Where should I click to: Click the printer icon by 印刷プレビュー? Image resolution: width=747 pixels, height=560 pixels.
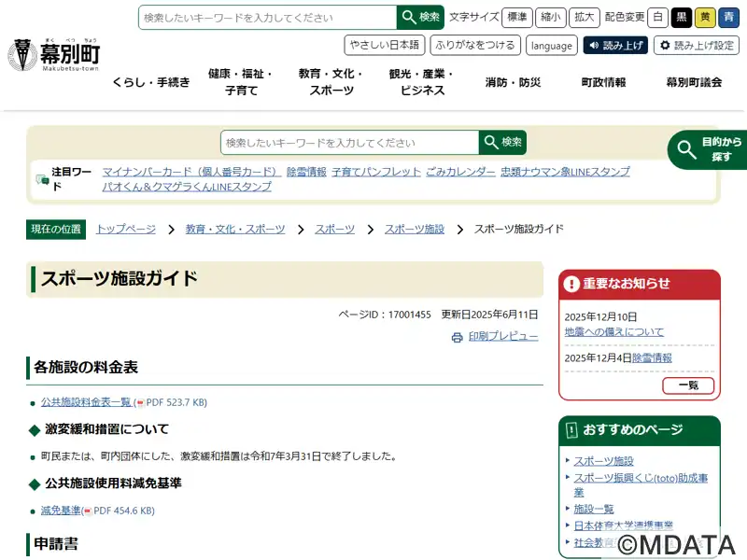[x=457, y=338]
